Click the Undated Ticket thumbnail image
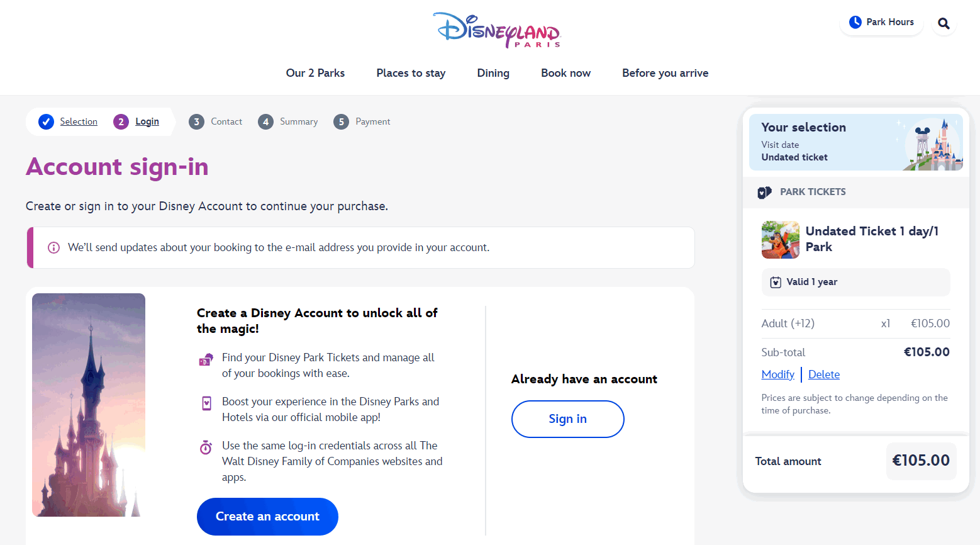Viewport: 980px width, 545px height. pyautogui.click(x=780, y=240)
